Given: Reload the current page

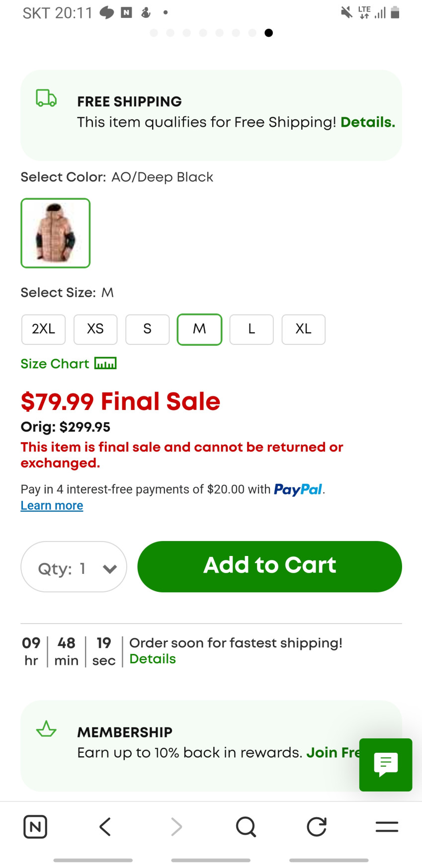Looking at the screenshot, I should pos(316,827).
